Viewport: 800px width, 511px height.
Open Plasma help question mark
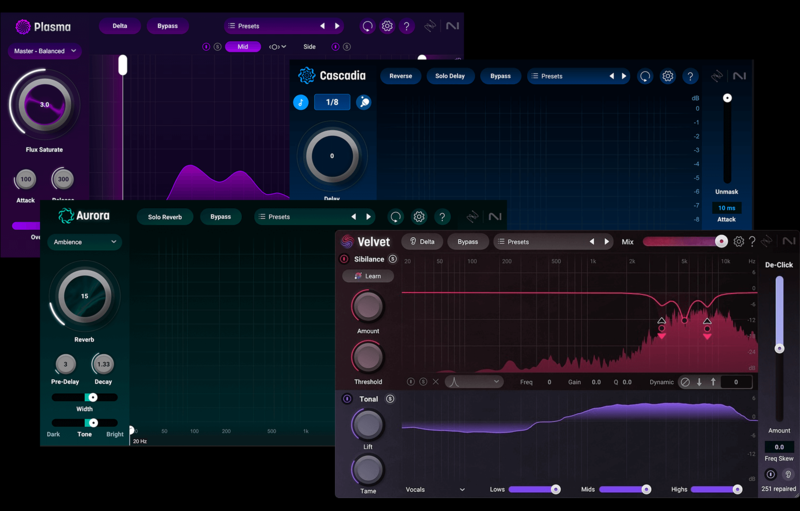[x=407, y=26]
